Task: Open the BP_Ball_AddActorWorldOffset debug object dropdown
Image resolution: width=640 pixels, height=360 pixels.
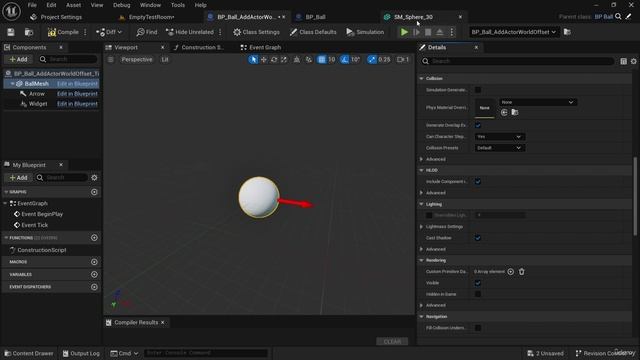Action: tap(513, 32)
